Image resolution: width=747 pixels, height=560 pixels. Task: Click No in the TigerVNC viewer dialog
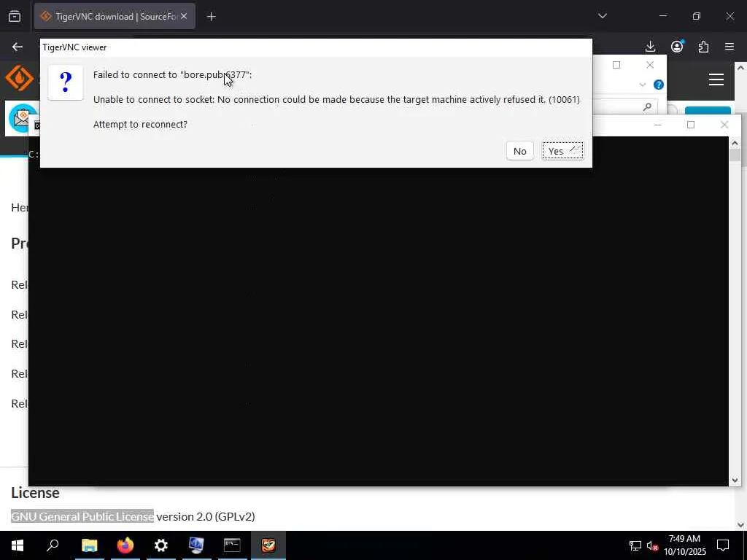tap(519, 151)
